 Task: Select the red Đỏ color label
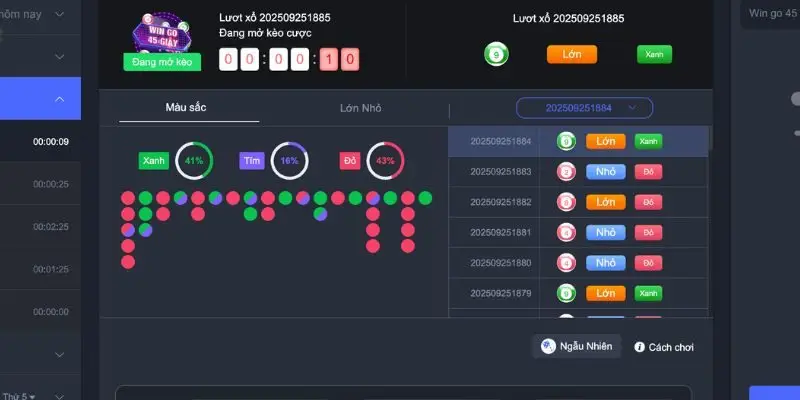coord(350,160)
